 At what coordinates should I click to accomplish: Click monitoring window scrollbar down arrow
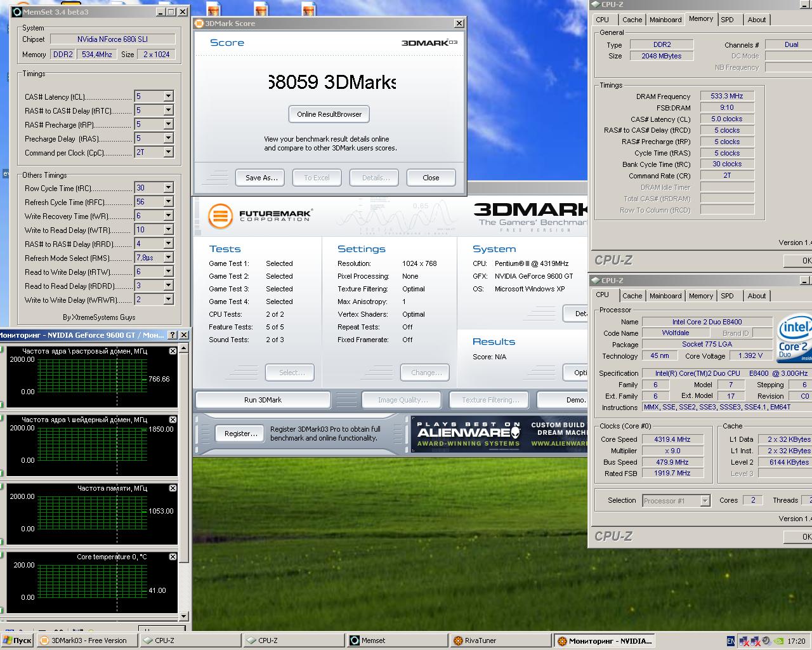[x=184, y=616]
